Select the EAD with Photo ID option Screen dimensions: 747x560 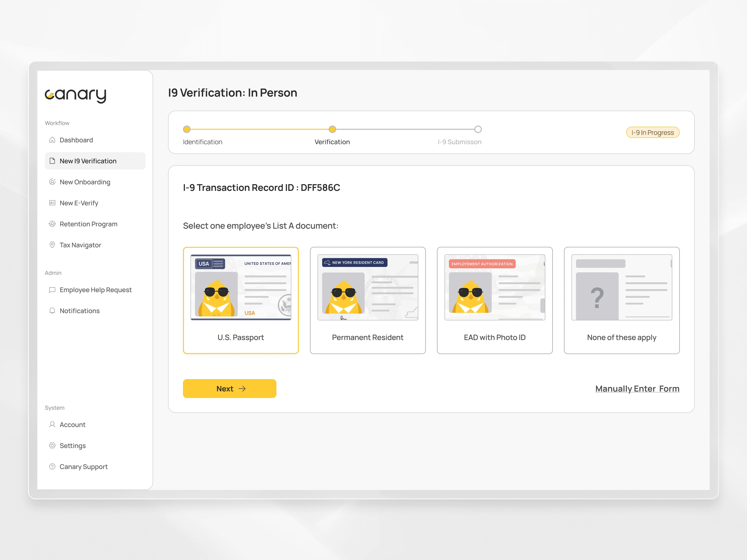pyautogui.click(x=494, y=300)
